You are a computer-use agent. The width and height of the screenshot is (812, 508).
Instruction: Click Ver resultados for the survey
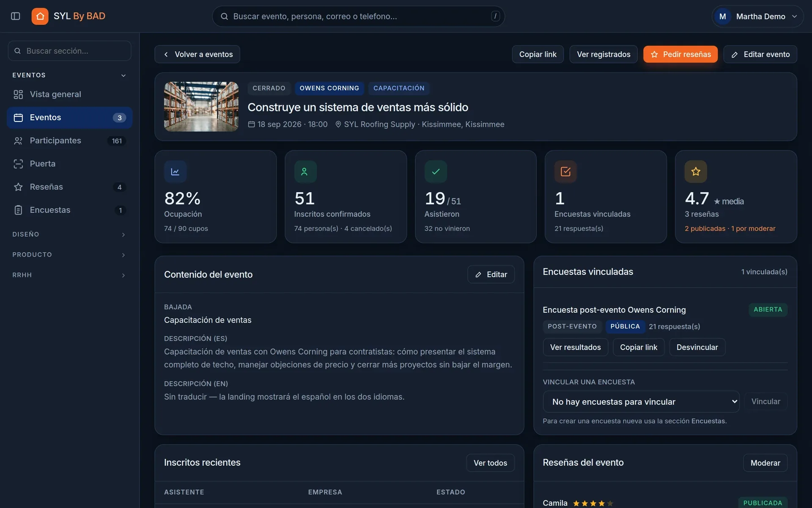[575, 347]
